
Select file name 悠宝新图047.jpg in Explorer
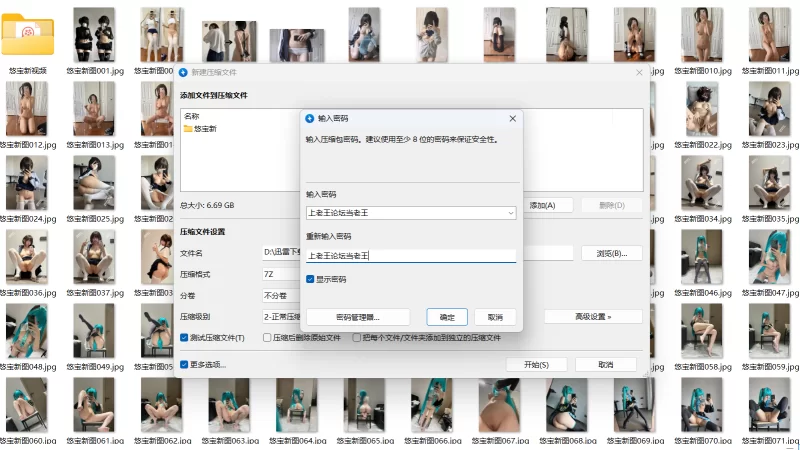(770, 293)
